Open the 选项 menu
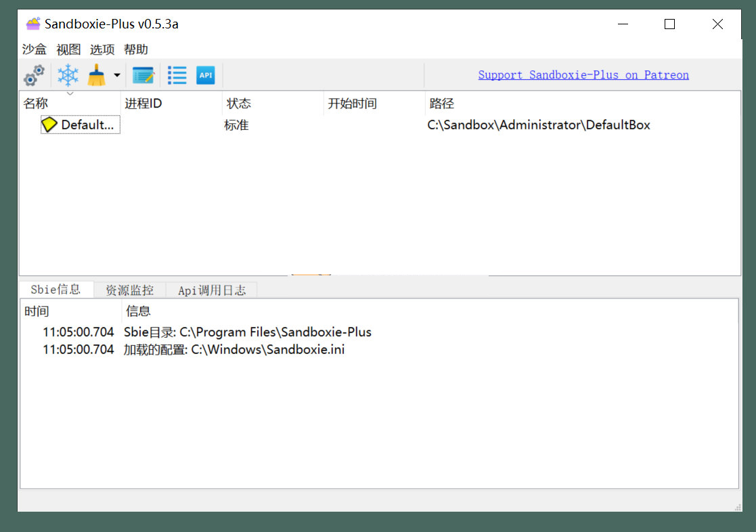This screenshot has height=532, width=756. [102, 49]
